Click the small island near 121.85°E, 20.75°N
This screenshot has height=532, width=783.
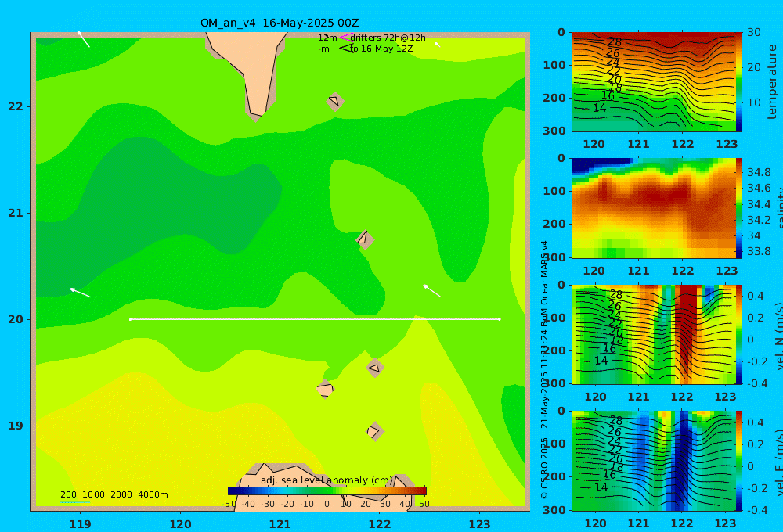365,239
